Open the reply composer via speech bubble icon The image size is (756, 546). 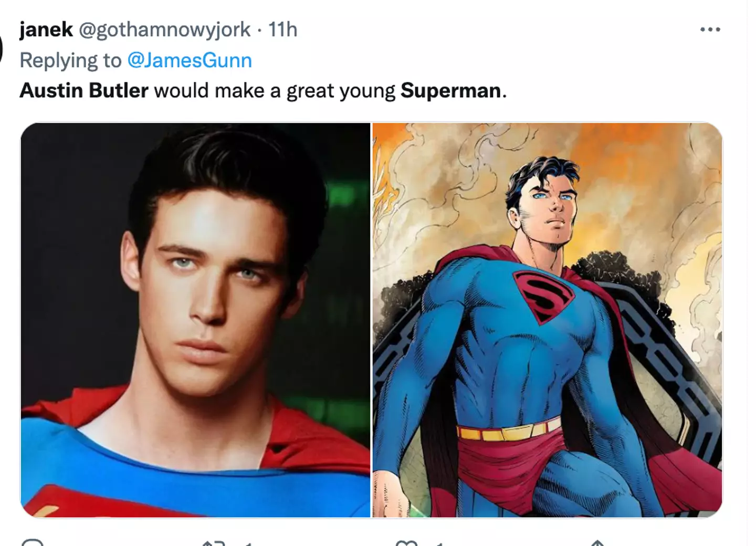[33, 543]
